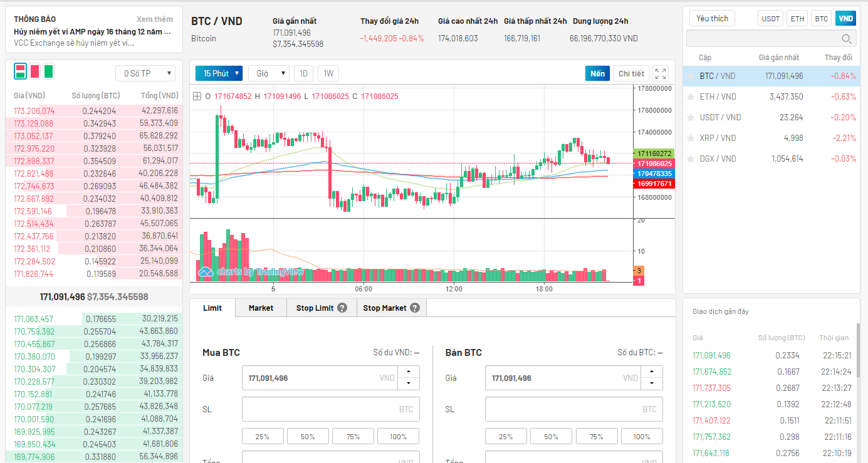The image size is (868, 463).
Task: Open the Giờ hourly interval dropdown
Action: coord(269,73)
